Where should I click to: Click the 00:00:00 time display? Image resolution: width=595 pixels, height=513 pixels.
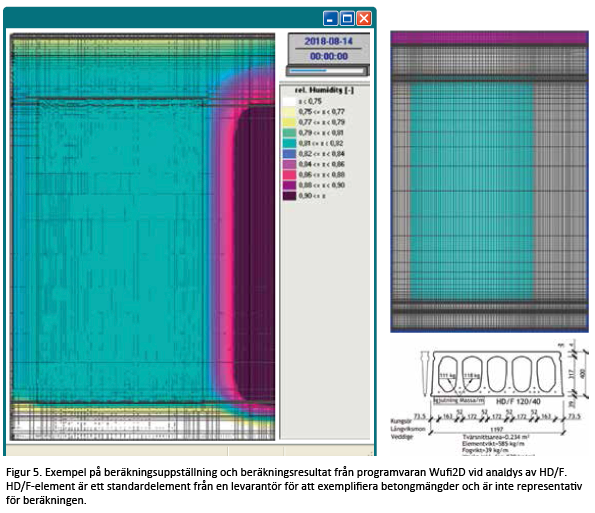(329, 56)
